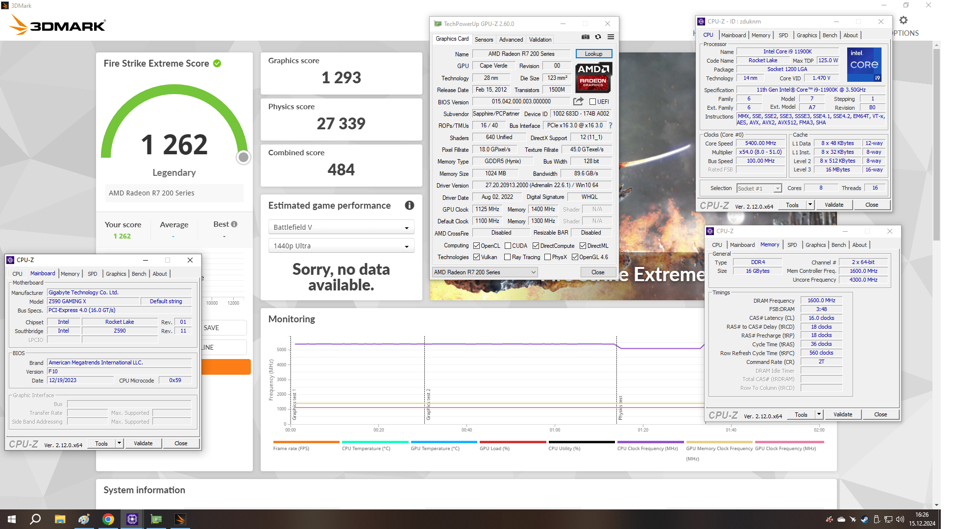Screen dimensions: 980x529
Task: Switch to the Sensors tab in GPU-Z
Action: (x=484, y=40)
